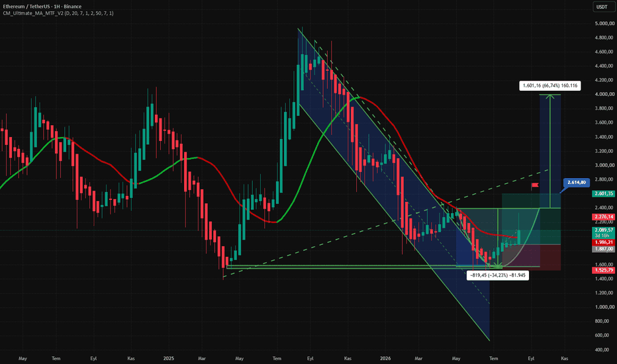Select the 2.089,57 current price label
Image resolution: width=617 pixels, height=364 pixels.
[x=604, y=230]
